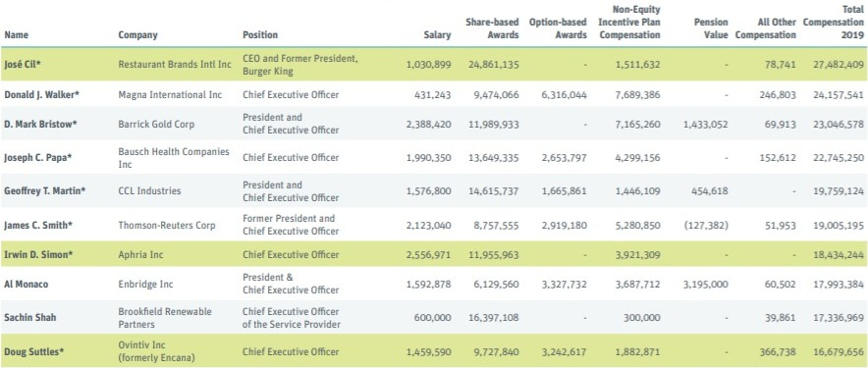This screenshot has width=868, height=368.
Task: Select Geoffrey T. Martin's name cell
Action: (x=45, y=191)
